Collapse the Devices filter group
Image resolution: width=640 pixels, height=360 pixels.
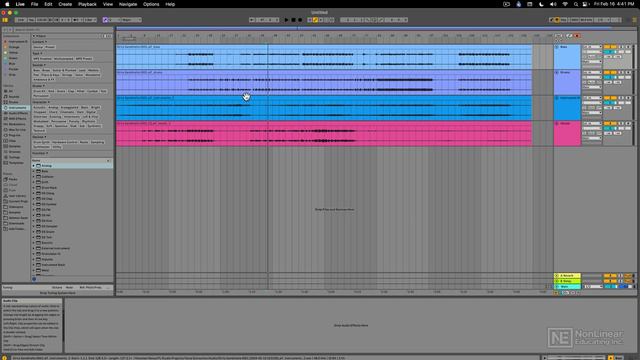(38, 137)
